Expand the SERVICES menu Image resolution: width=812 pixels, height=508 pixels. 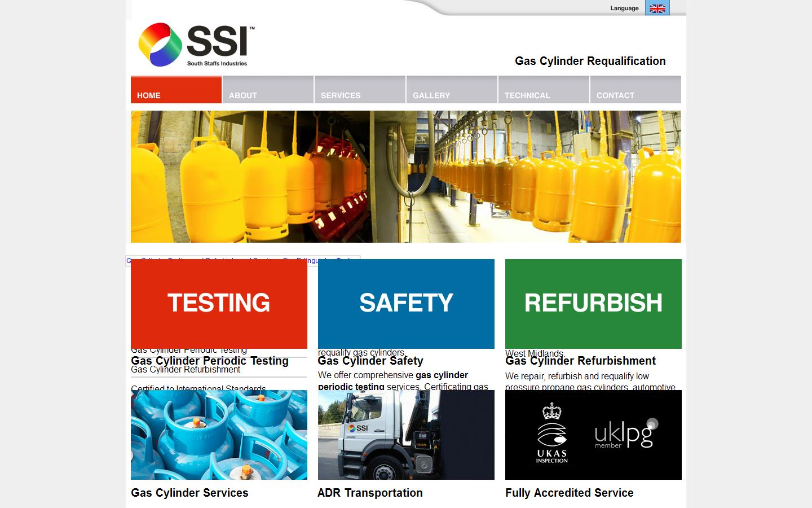point(341,95)
